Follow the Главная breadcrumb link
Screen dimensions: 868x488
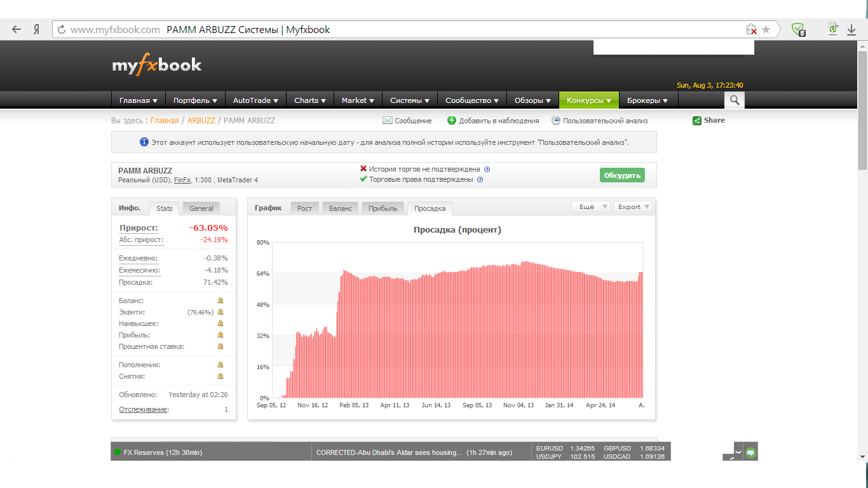click(165, 121)
